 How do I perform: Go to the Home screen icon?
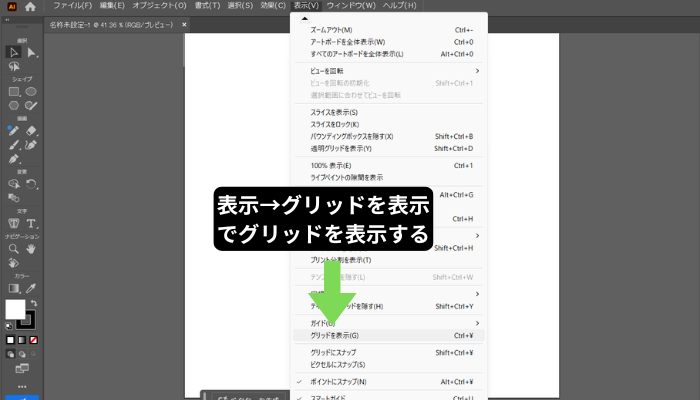(30, 6)
